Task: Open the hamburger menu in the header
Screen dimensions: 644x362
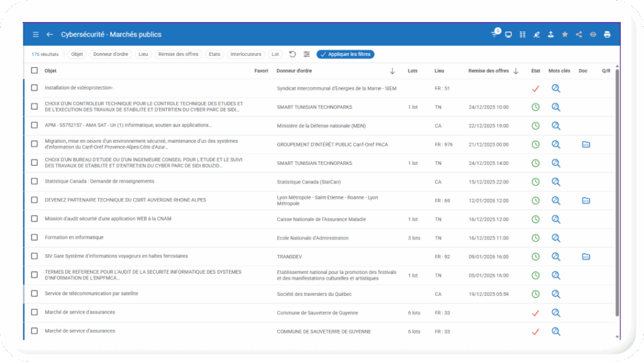Action: pyautogui.click(x=36, y=35)
